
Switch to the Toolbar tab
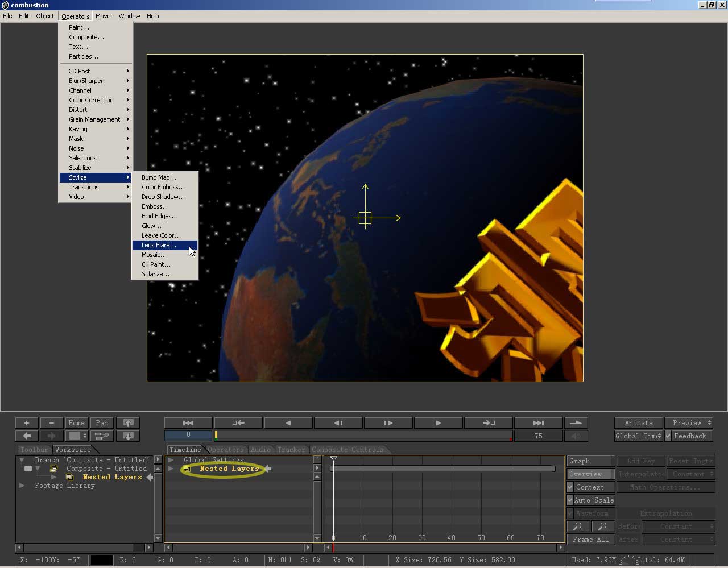[34, 450]
